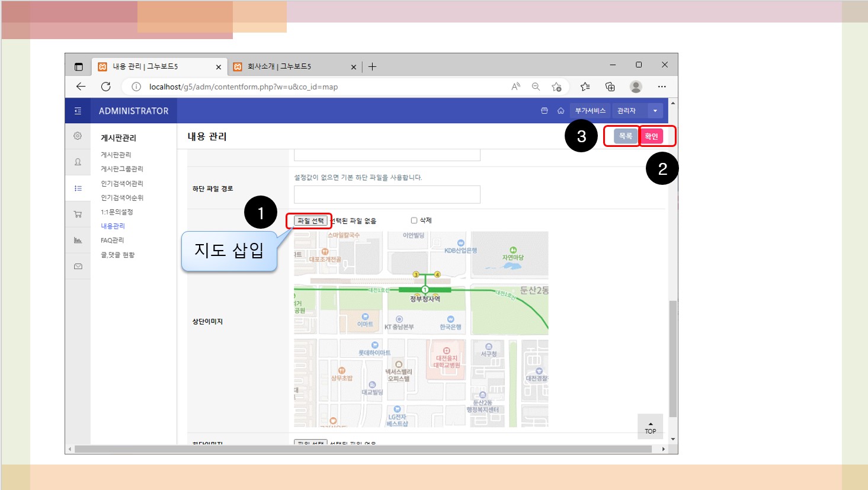This screenshot has width=868, height=490.
Task: Click the 내용 관리 page title
Action: [207, 136]
